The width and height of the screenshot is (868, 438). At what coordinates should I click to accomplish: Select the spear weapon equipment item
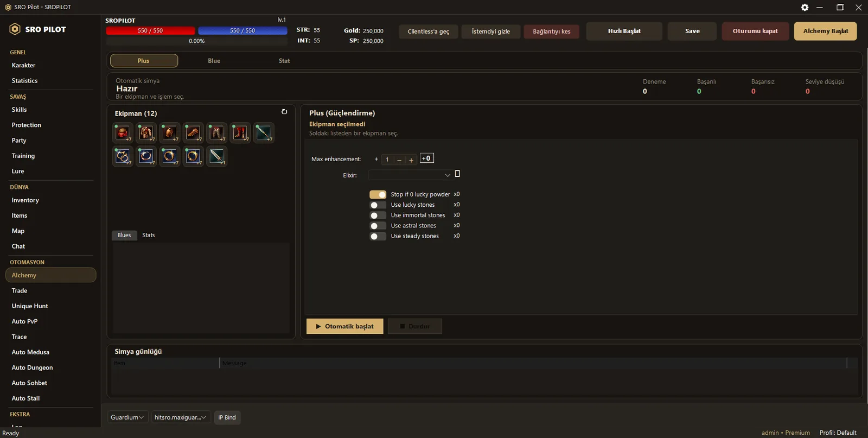264,132
